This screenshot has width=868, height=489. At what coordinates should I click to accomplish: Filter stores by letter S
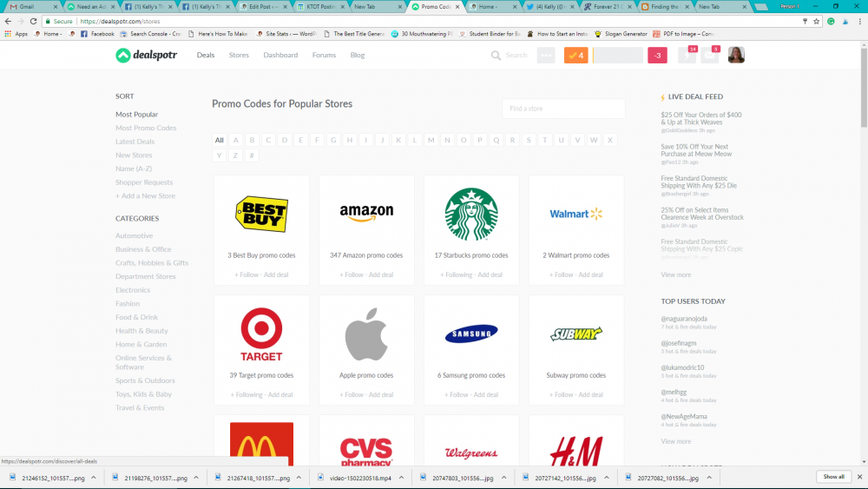coord(528,140)
